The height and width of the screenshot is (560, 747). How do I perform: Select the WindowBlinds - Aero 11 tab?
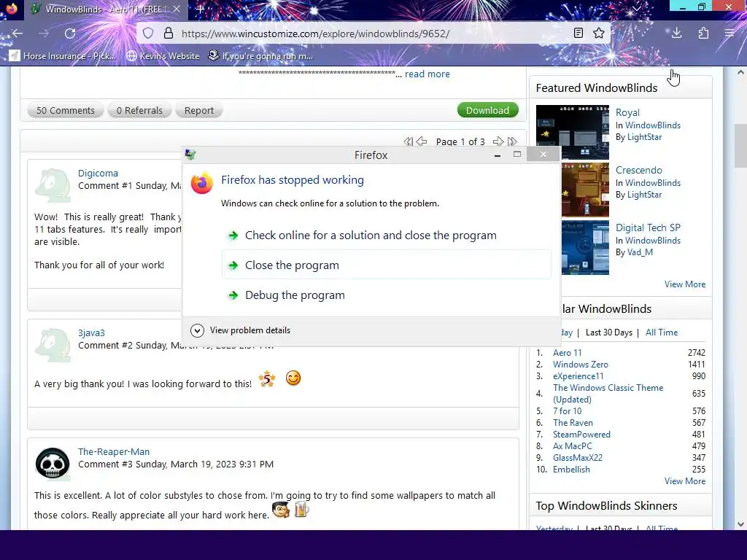(106, 9)
